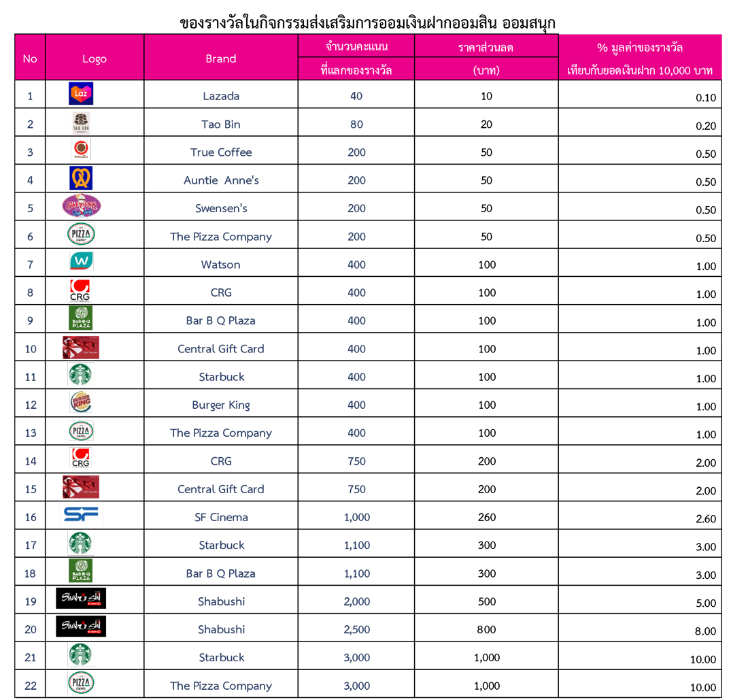Click the row number '16'

tap(30, 517)
